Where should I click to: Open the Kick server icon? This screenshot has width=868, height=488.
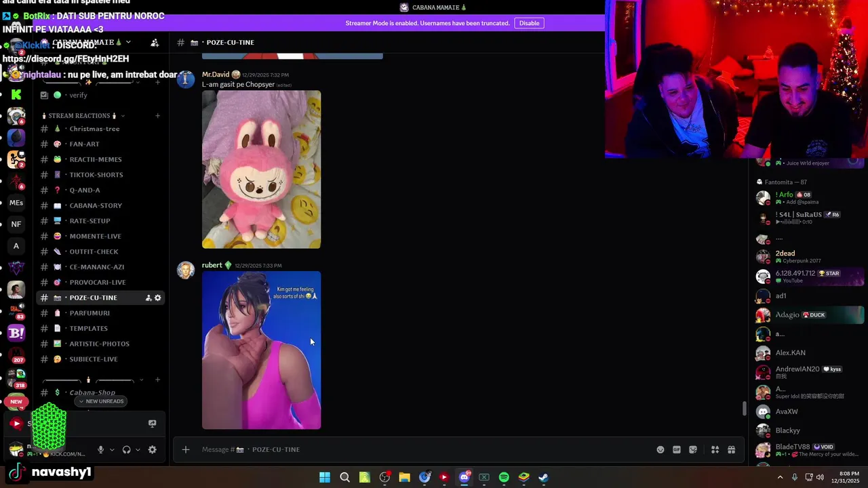[16, 94]
